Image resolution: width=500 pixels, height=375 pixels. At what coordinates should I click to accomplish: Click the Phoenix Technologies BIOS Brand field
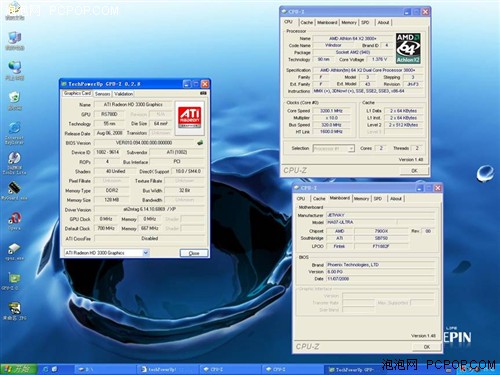[380, 265]
